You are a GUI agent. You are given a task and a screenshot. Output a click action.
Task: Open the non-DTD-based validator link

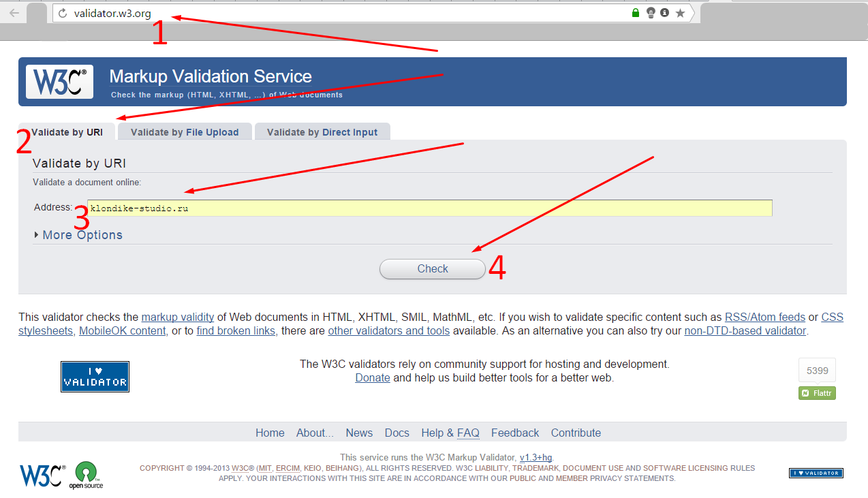click(745, 330)
